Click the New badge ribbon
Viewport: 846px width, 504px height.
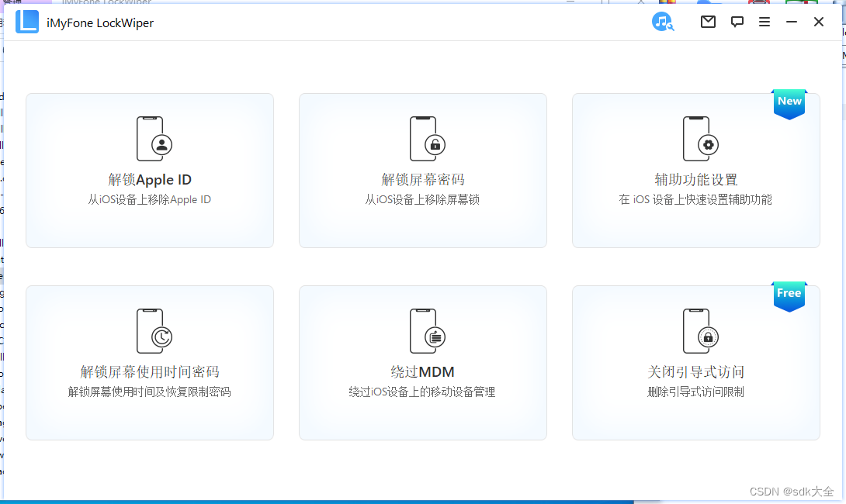coord(789,104)
